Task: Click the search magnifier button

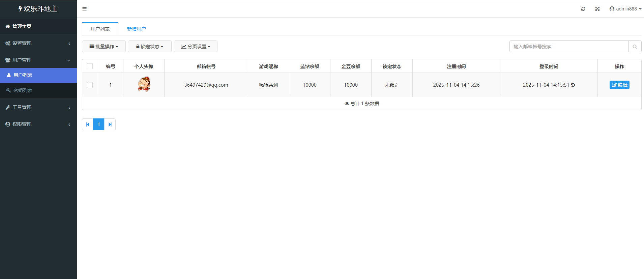Action: pyautogui.click(x=635, y=47)
